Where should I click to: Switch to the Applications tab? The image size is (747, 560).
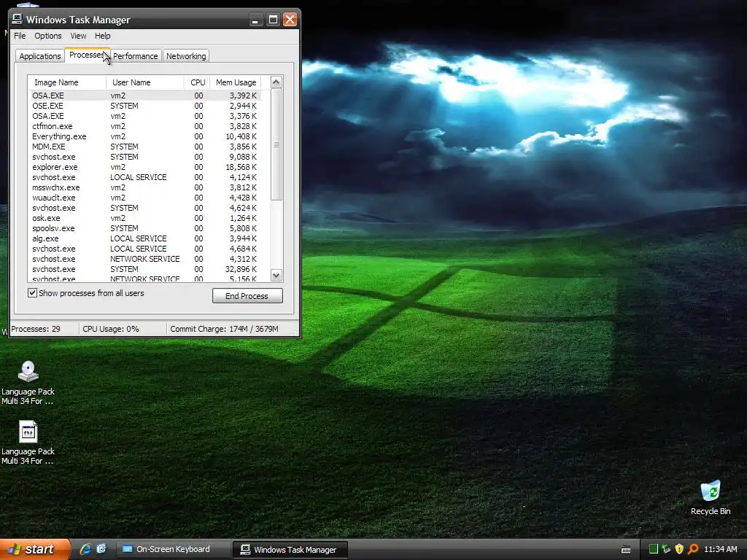point(40,56)
